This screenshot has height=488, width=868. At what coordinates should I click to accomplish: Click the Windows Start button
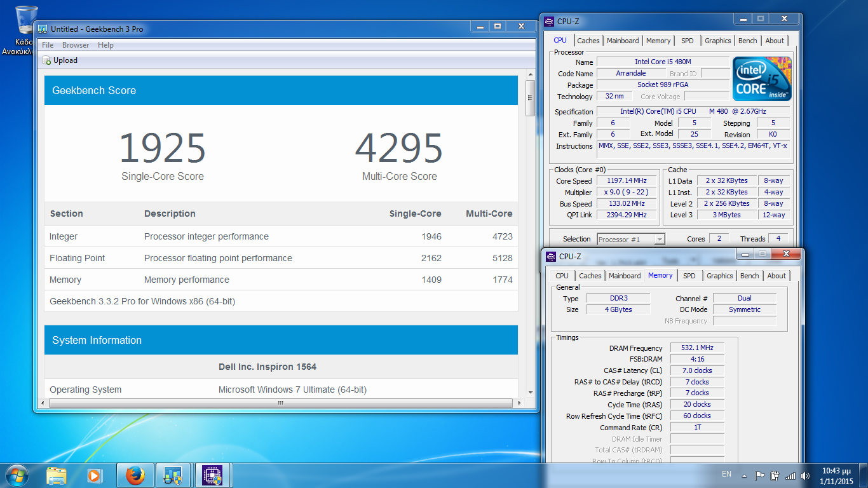[x=17, y=475]
